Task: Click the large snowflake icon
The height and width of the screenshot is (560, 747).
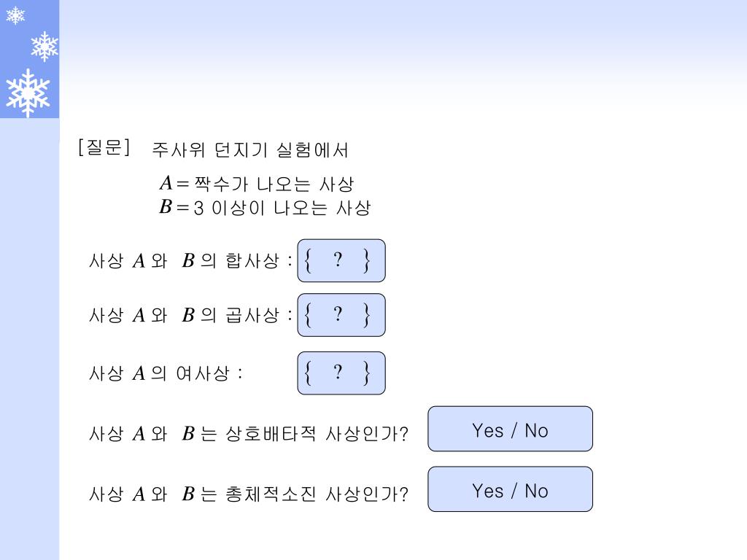Action: tap(28, 93)
